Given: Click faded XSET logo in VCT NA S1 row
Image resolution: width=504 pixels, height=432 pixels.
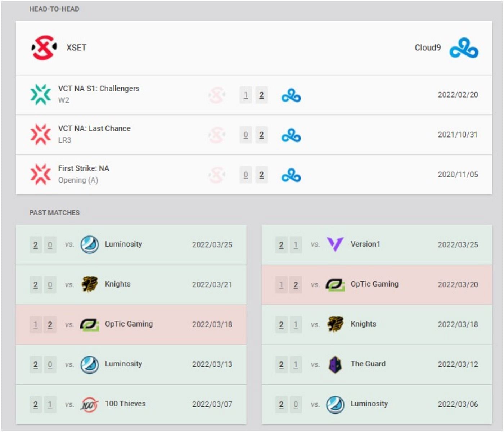Looking at the screenshot, I should pyautogui.click(x=217, y=95).
